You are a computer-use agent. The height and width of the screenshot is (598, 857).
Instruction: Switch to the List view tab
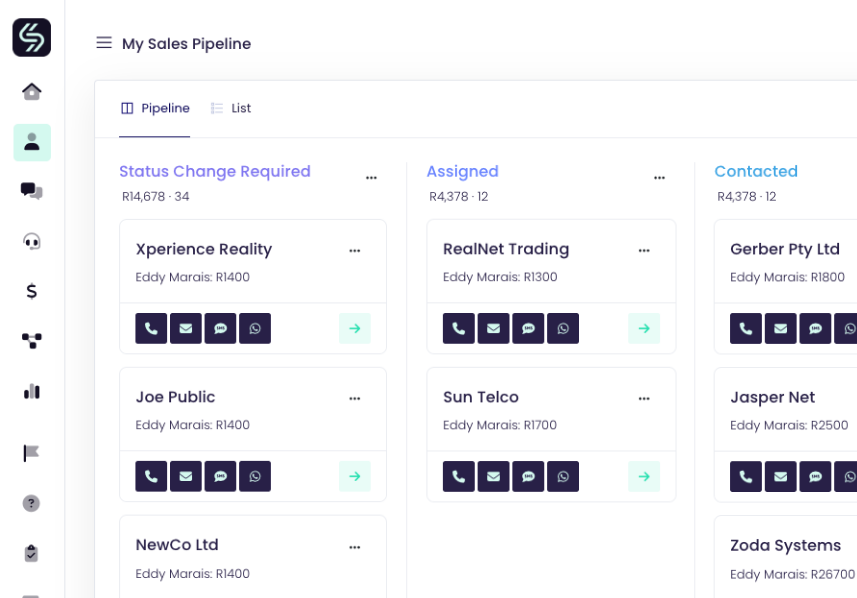(x=231, y=108)
